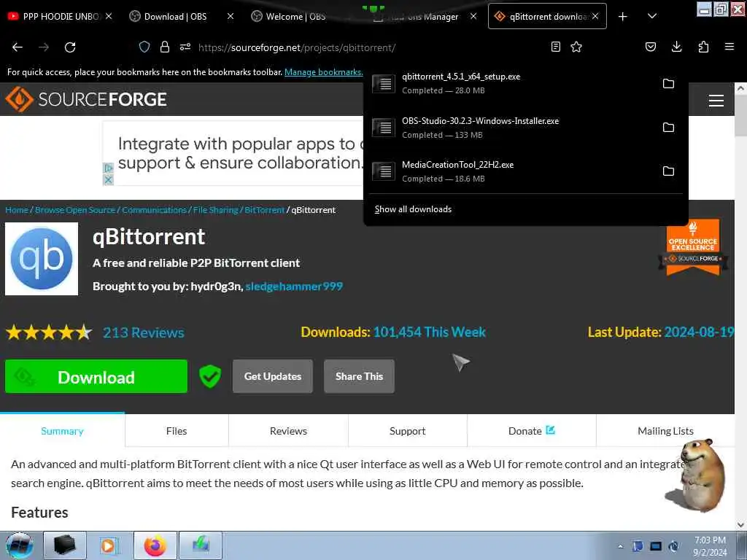View site security lock information
Viewport: 747px width, 560px height.
(164, 47)
